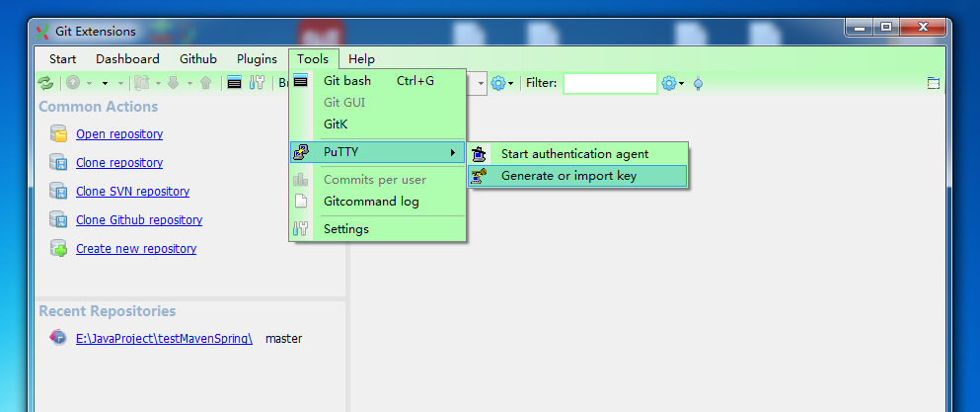The image size is (980, 412).
Task: Open the Github menu
Action: (198, 59)
